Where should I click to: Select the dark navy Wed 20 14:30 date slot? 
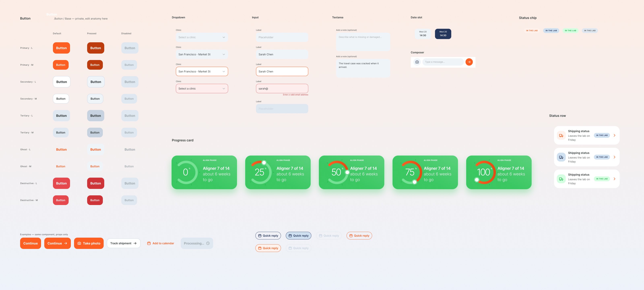tap(443, 34)
